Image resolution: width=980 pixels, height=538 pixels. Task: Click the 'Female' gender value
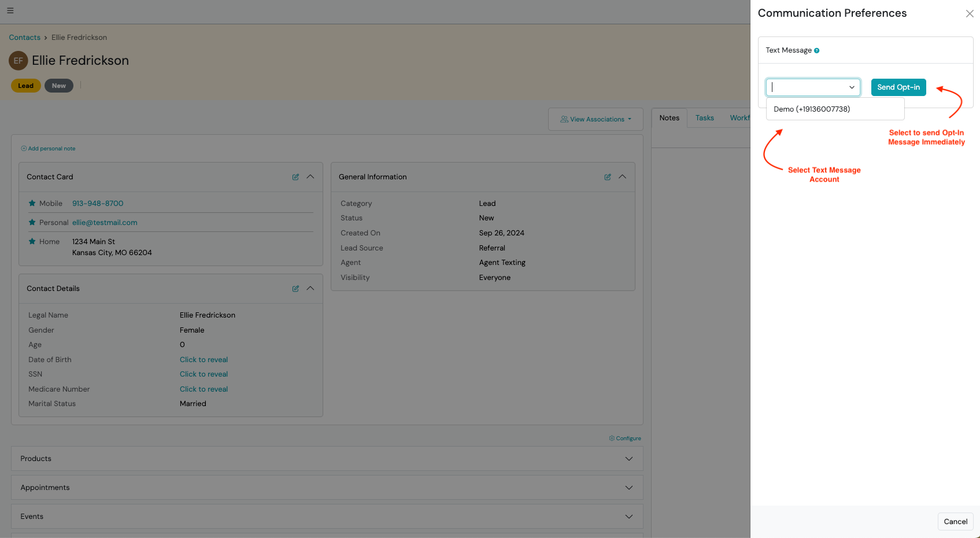tap(192, 330)
